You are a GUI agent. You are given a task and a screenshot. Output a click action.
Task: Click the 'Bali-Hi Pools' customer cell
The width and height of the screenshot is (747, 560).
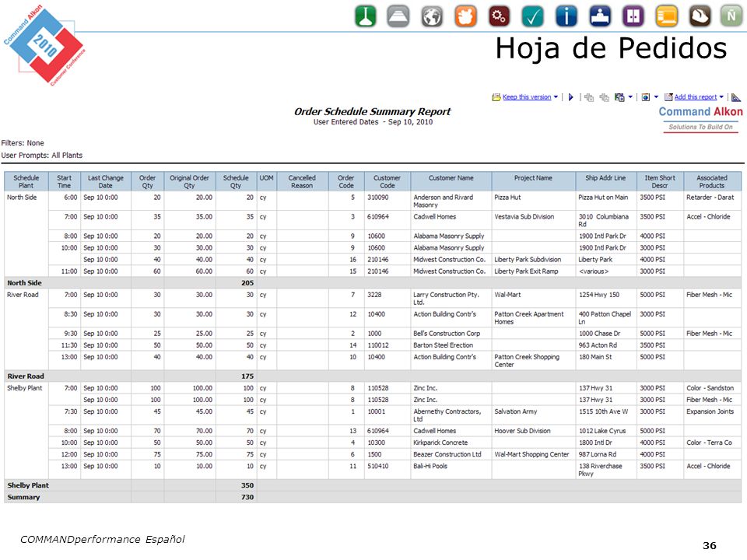pyautogui.click(x=451, y=470)
